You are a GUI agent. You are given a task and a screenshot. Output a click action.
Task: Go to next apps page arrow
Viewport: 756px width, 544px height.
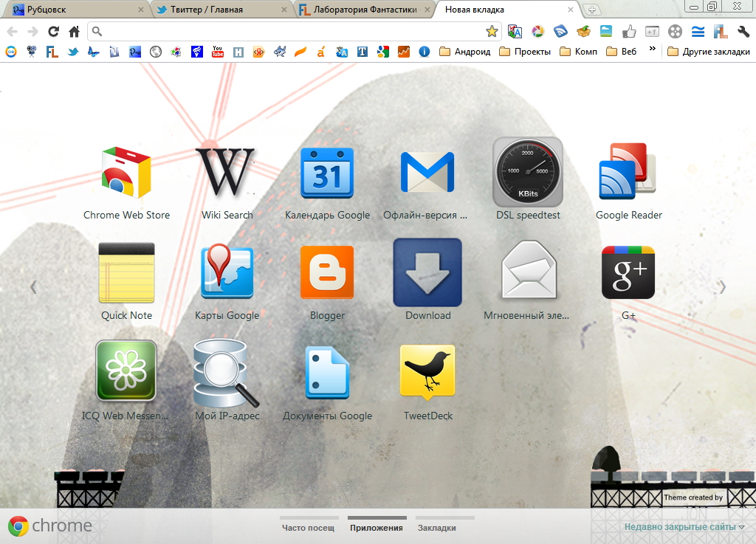[723, 286]
